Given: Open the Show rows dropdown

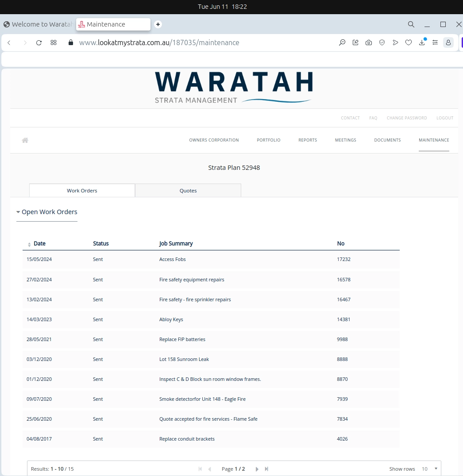Looking at the screenshot, I should tap(429, 469).
